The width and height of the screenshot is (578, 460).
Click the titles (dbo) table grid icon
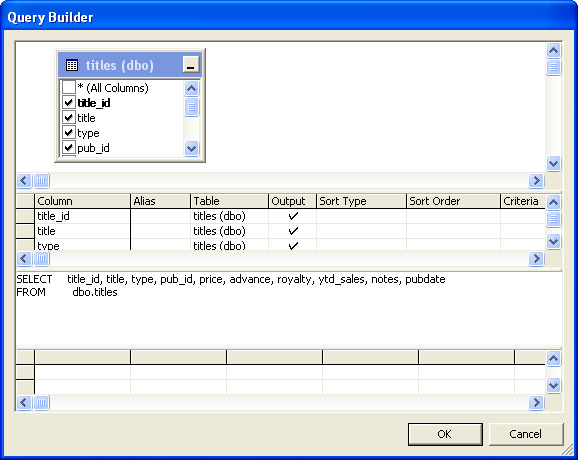(x=72, y=65)
